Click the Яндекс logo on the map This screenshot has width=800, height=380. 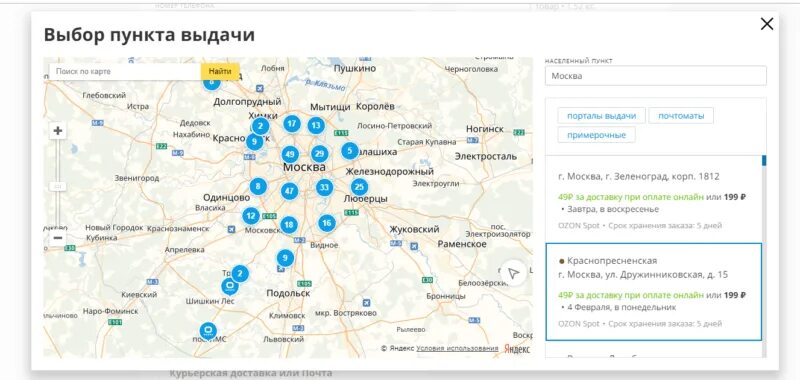pyautogui.click(x=517, y=349)
